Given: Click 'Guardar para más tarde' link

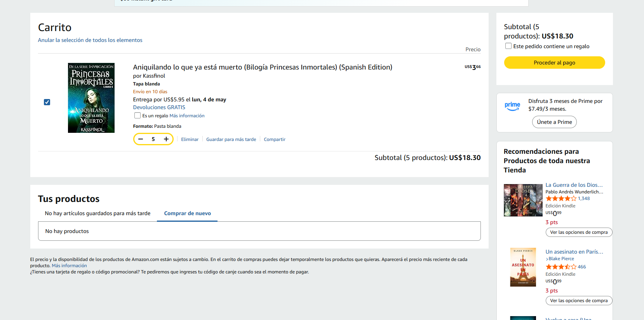Looking at the screenshot, I should [x=231, y=139].
